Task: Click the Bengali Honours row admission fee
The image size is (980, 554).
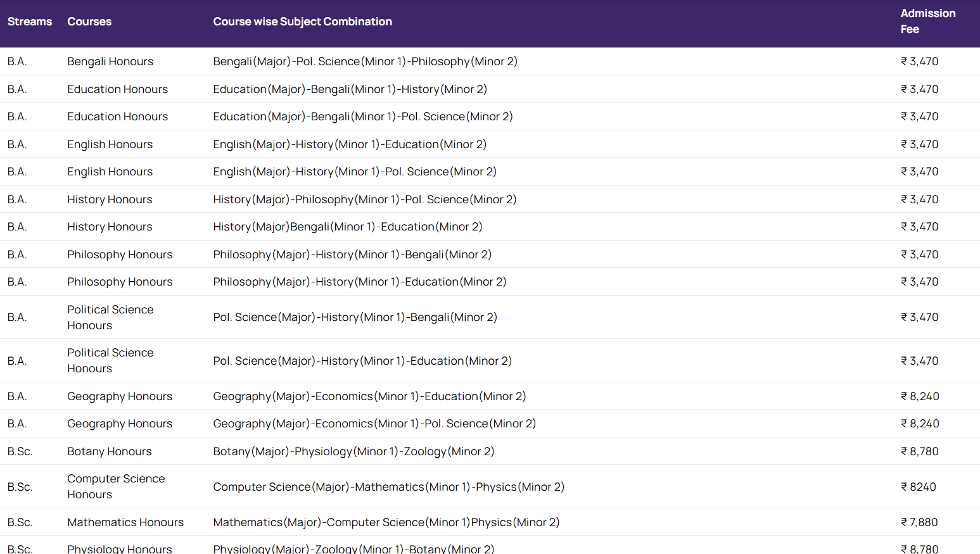Action: (920, 61)
